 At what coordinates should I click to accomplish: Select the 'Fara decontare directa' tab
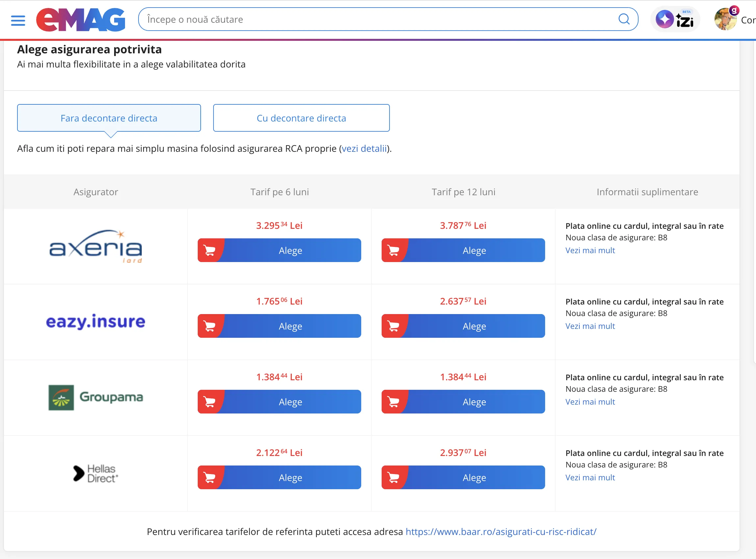click(109, 118)
